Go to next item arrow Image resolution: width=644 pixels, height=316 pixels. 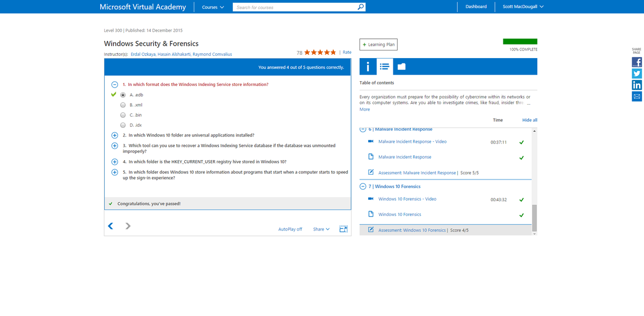[128, 226]
